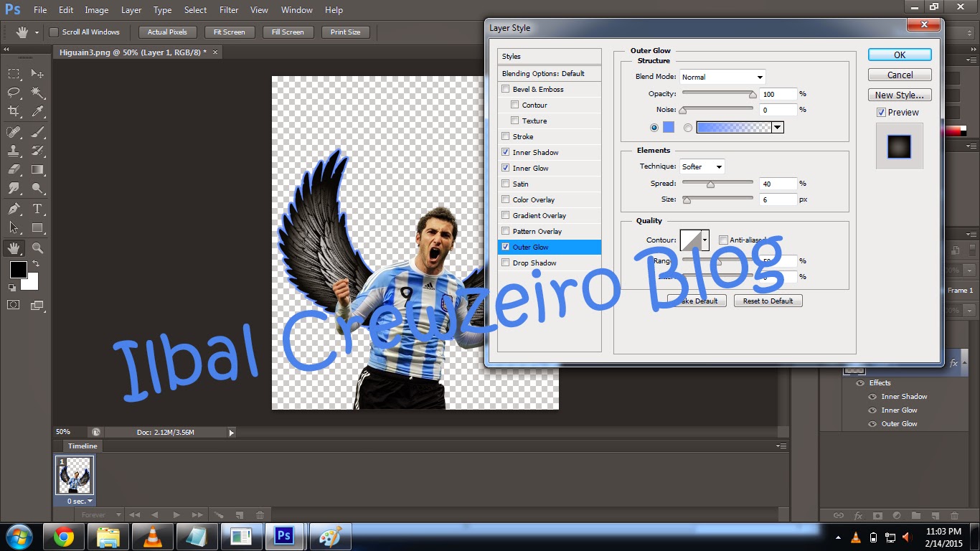Click Reset to Default button
Viewport: 980px width, 551px height.
point(768,301)
